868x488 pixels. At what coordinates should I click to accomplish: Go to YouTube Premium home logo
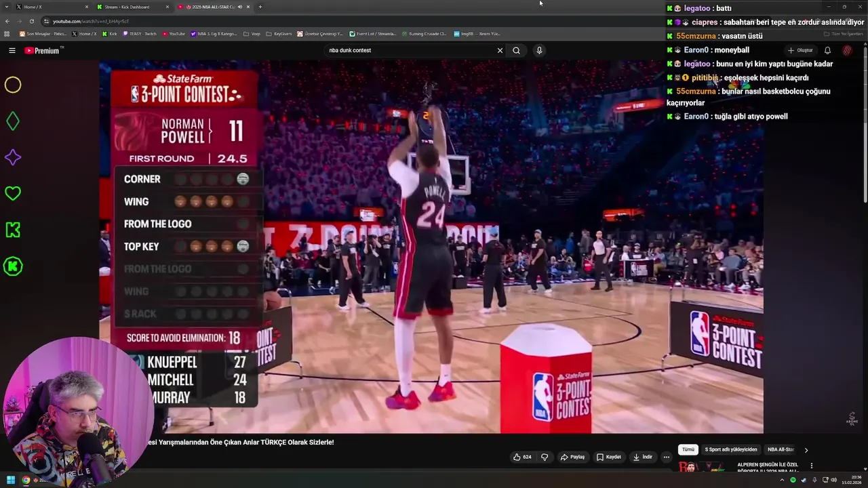coord(43,50)
